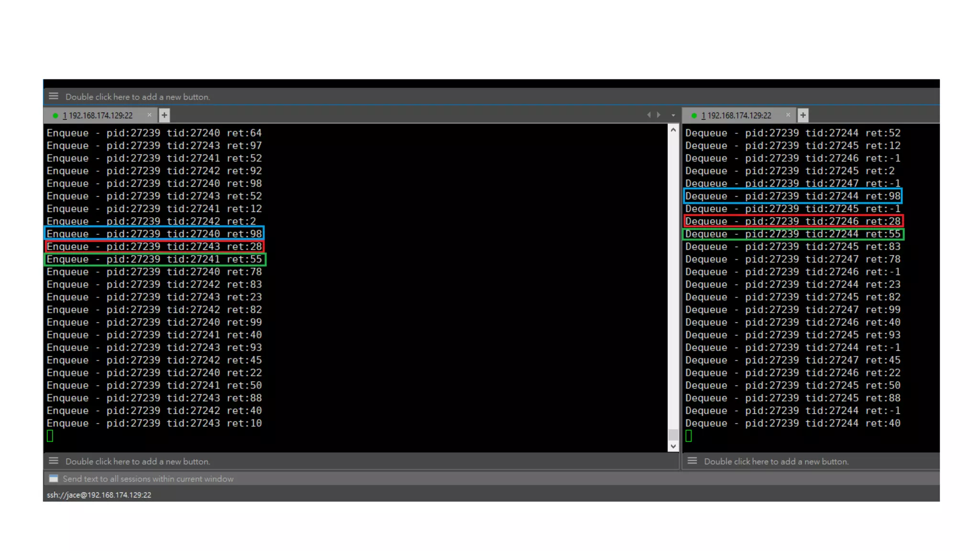The width and height of the screenshot is (980, 551).
Task: Open the right pane's bottom button bar menu icon
Action: 692,461
